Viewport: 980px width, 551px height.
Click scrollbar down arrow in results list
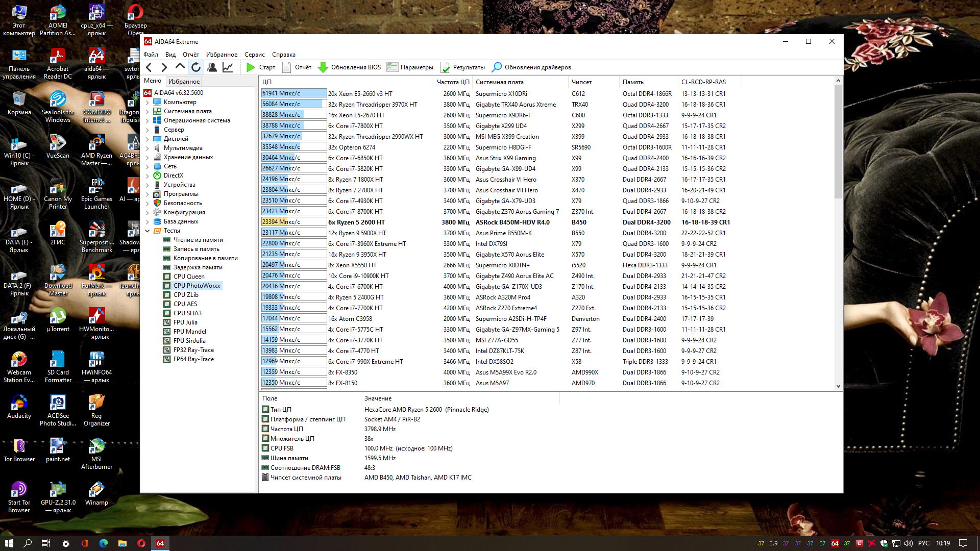pyautogui.click(x=838, y=386)
